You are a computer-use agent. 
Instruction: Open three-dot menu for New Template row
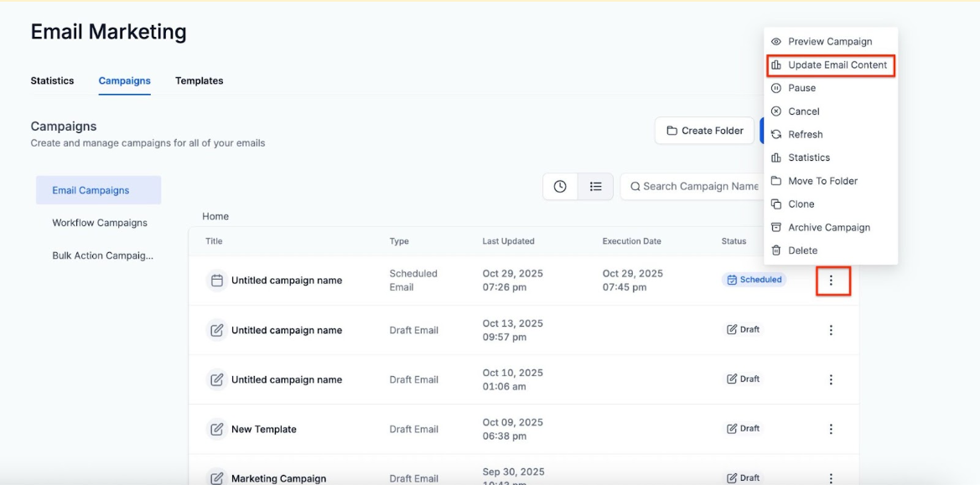[x=831, y=429]
